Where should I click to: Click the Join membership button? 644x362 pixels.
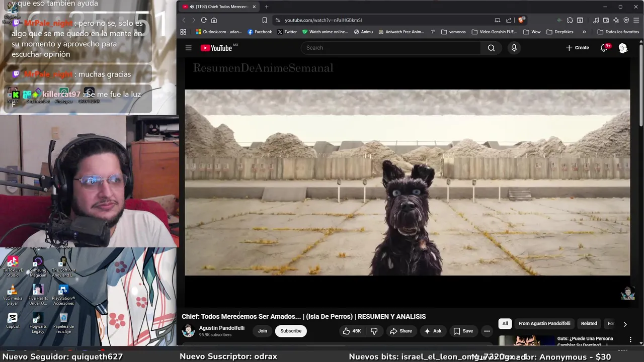coord(263,331)
